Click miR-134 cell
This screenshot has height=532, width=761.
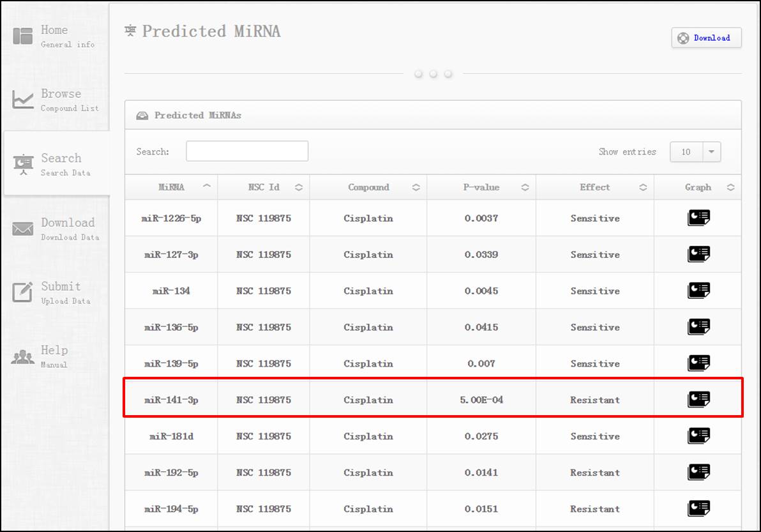[171, 291]
